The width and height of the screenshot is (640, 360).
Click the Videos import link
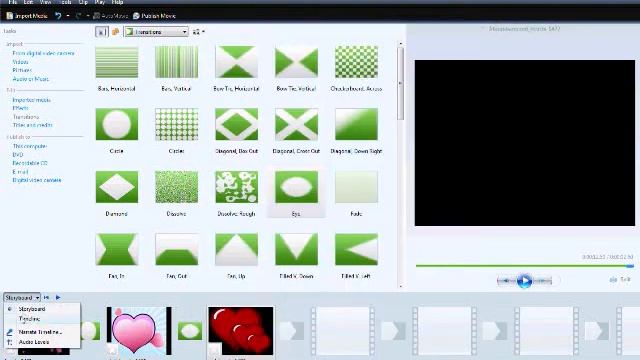(x=20, y=62)
